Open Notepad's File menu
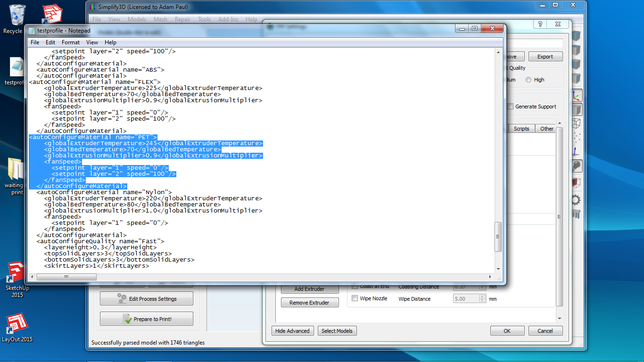Image resolution: width=644 pixels, height=362 pixels. click(x=35, y=42)
